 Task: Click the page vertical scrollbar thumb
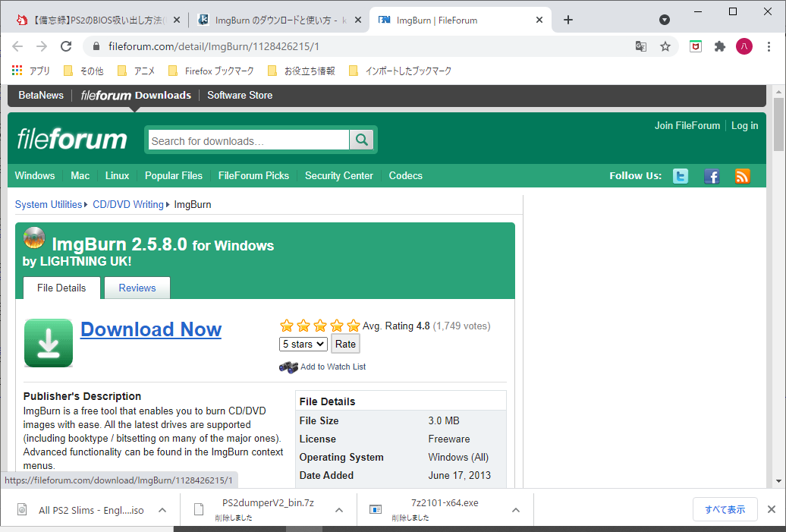click(x=778, y=124)
